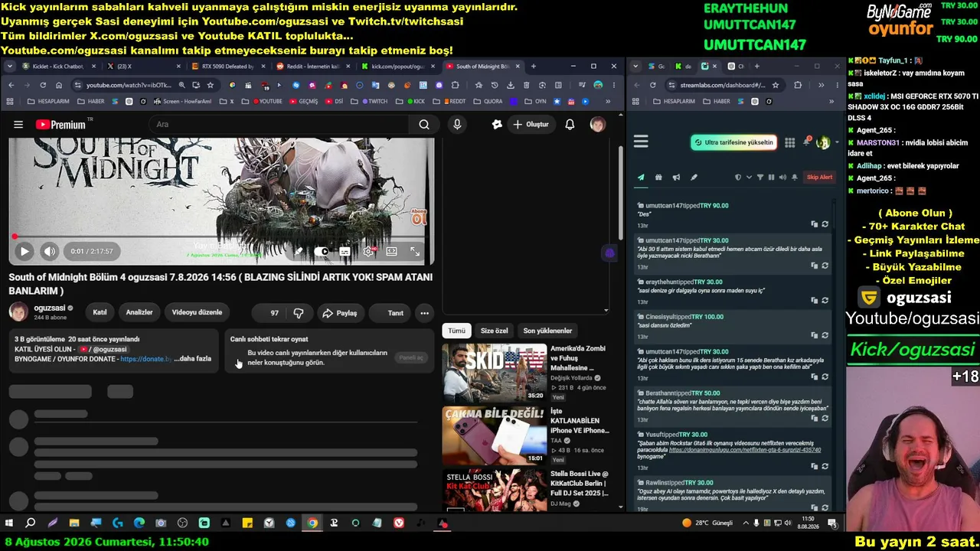Open Streamlabs notifications bell with badge
980x551 pixels.
(x=807, y=142)
